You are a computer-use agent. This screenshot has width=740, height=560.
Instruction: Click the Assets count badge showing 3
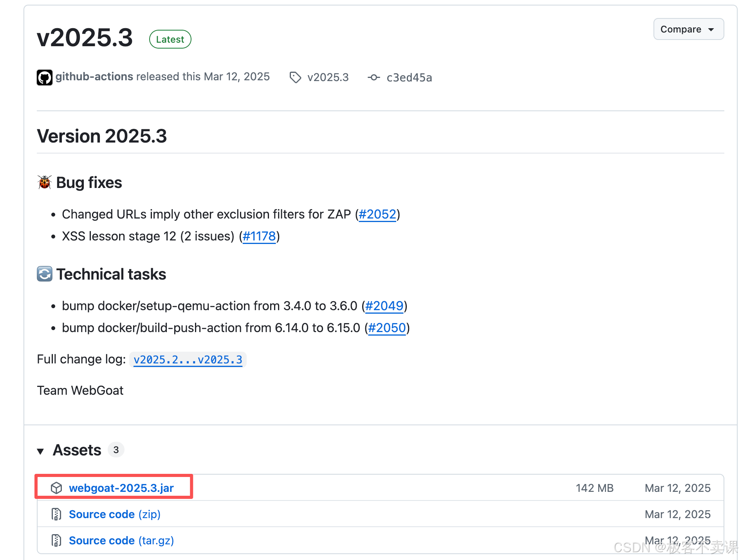[116, 450]
